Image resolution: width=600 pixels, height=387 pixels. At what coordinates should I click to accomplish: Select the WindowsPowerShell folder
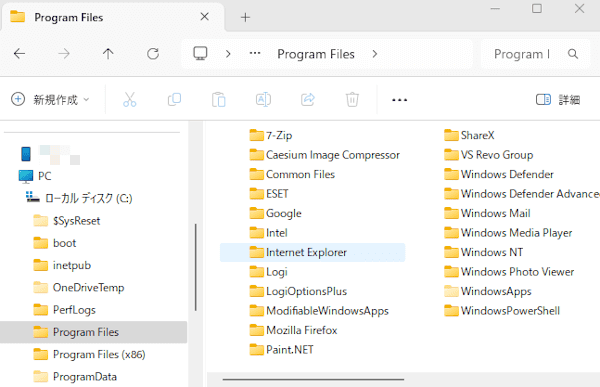(502, 311)
